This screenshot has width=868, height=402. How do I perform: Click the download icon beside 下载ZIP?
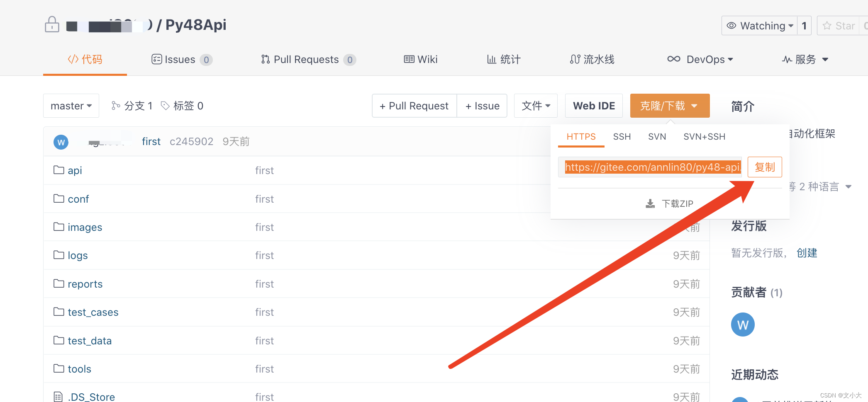point(651,203)
